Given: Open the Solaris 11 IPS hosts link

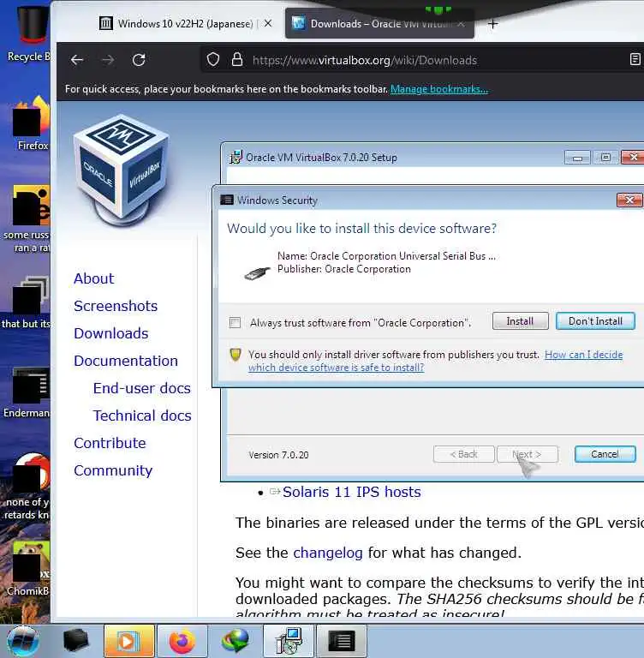Looking at the screenshot, I should (x=352, y=492).
